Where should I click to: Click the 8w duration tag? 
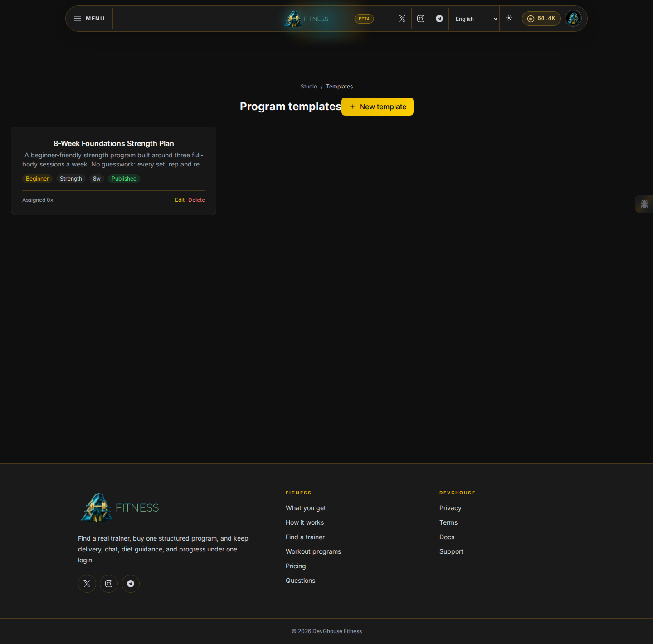tap(97, 179)
